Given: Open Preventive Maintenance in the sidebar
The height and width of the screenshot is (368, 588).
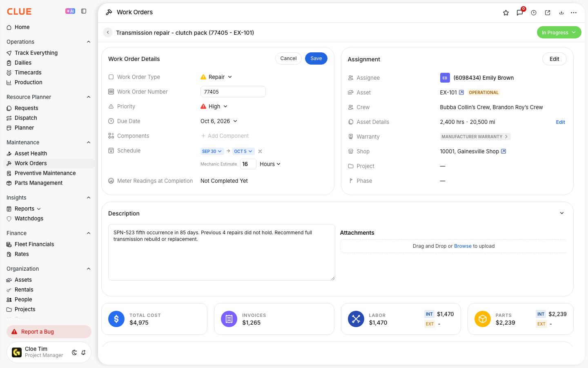Looking at the screenshot, I should tap(45, 173).
